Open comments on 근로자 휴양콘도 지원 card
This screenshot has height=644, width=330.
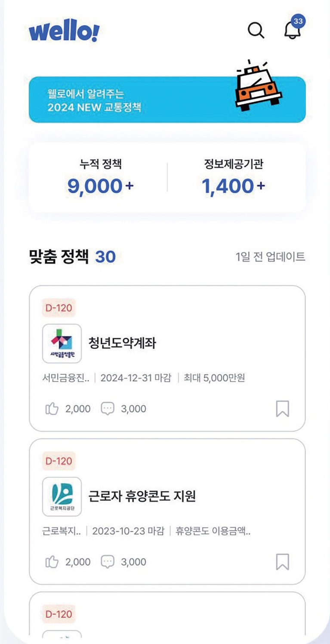click(x=108, y=562)
